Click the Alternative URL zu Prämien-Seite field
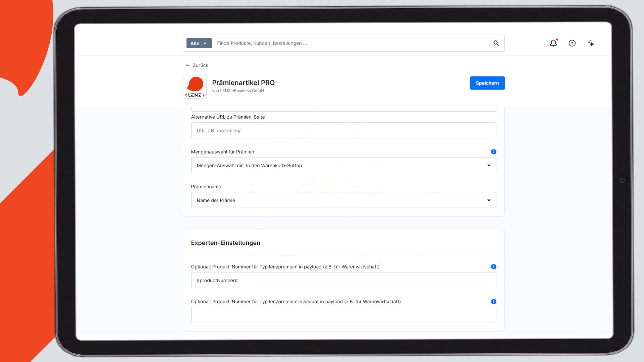This screenshot has width=644, height=362. click(343, 130)
